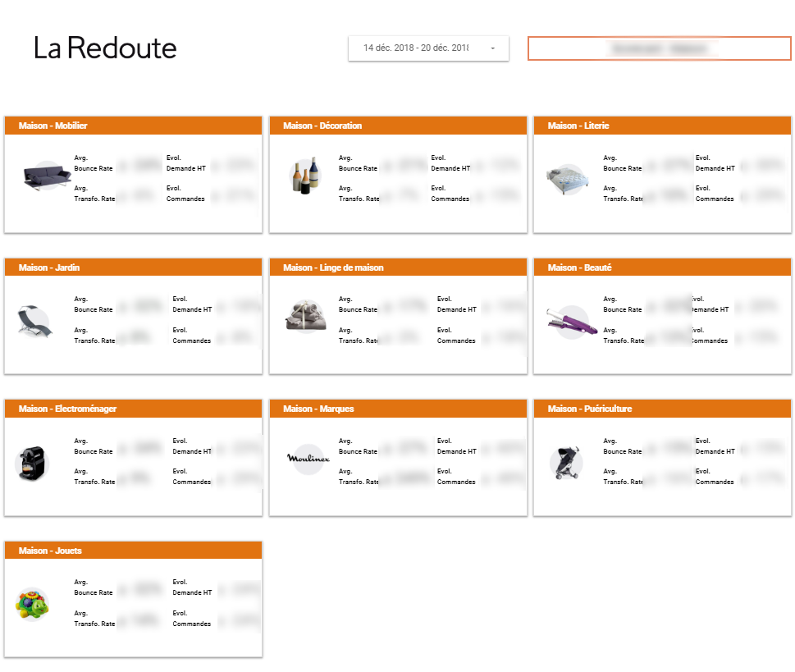This screenshot has height=672, width=795.
Task: Select the Maison - Marques header
Action: click(398, 409)
